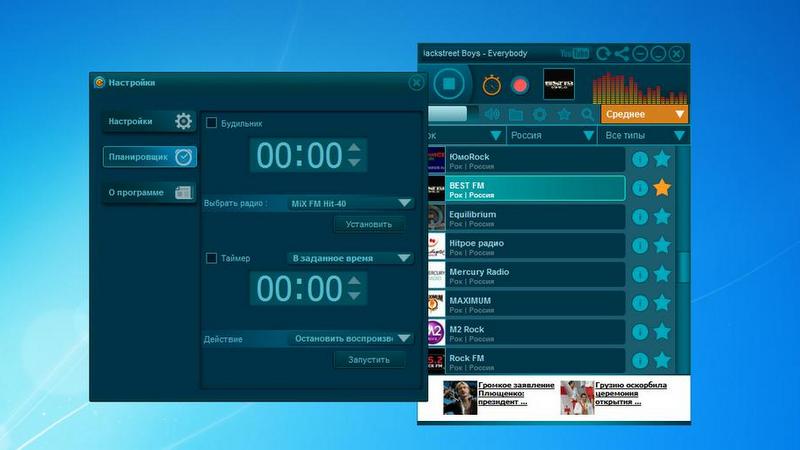This screenshot has width=800, height=450.
Task: Add MAXIMUM to favorites
Action: tap(662, 303)
